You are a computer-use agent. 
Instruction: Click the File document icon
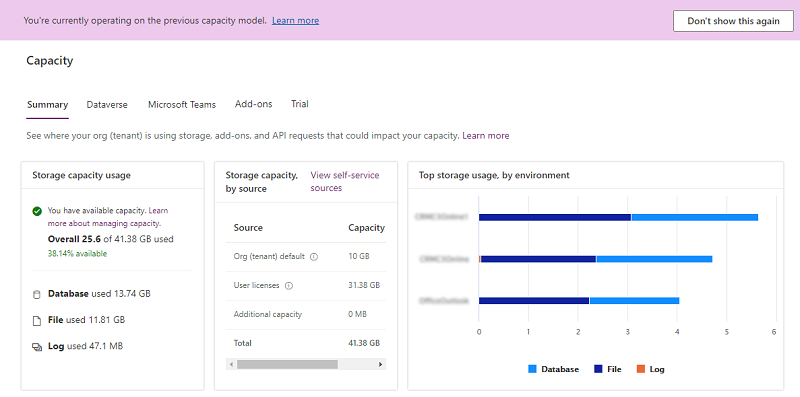[x=37, y=321]
